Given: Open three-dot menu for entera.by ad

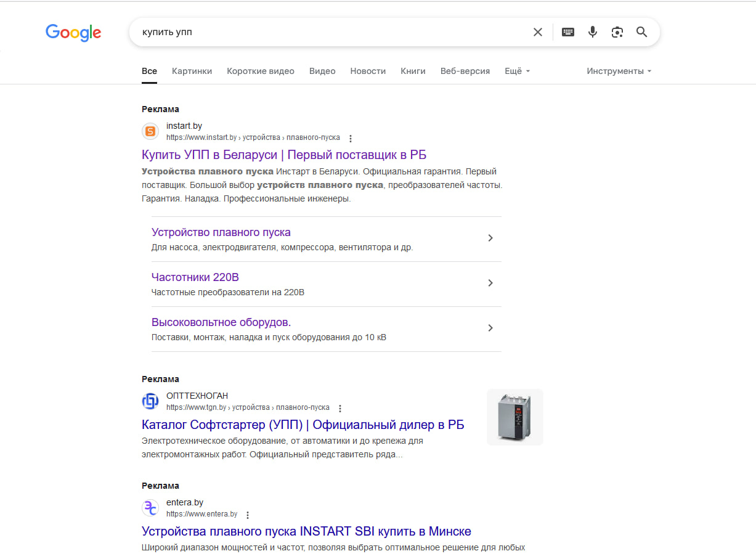Looking at the screenshot, I should [248, 515].
